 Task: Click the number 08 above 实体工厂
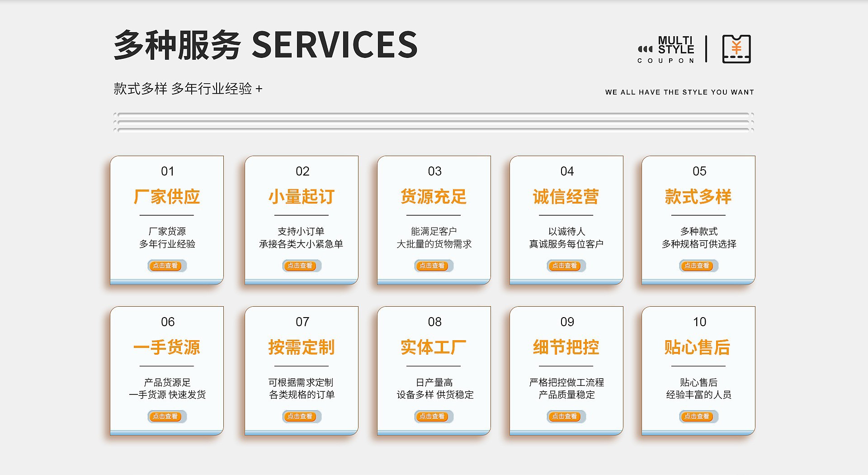click(x=435, y=322)
